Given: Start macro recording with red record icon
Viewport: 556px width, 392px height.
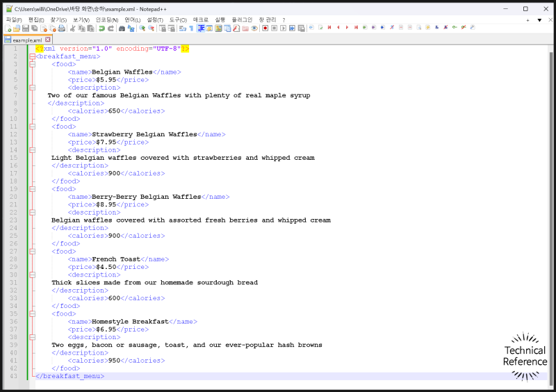Looking at the screenshot, I should [x=265, y=28].
